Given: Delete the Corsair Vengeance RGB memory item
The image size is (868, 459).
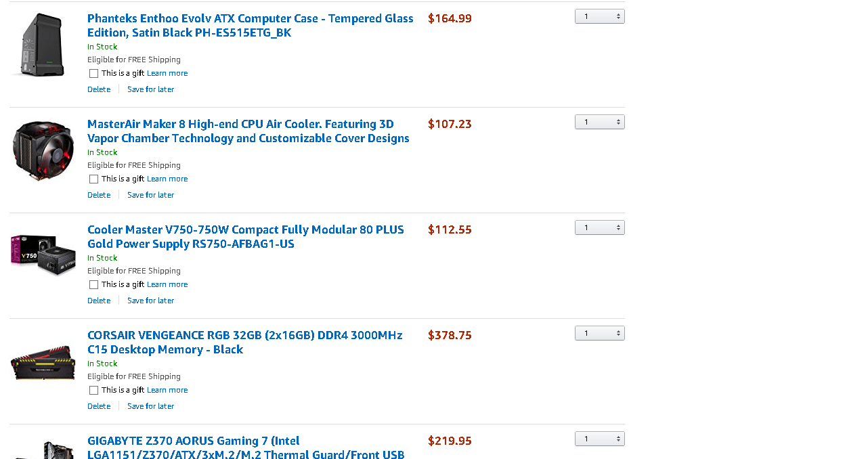Looking at the screenshot, I should click(99, 406).
